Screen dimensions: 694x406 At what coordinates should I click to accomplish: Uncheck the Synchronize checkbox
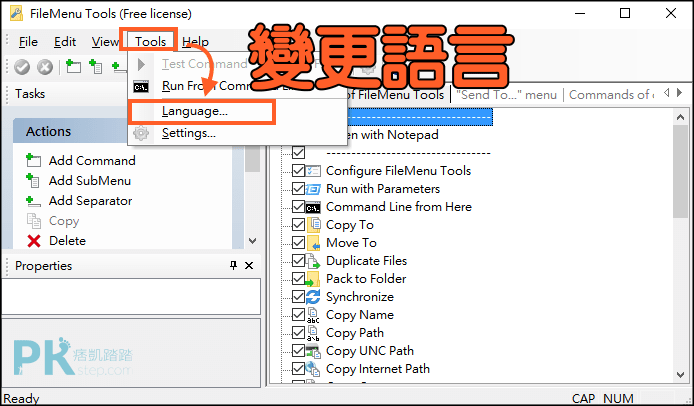[x=299, y=297]
